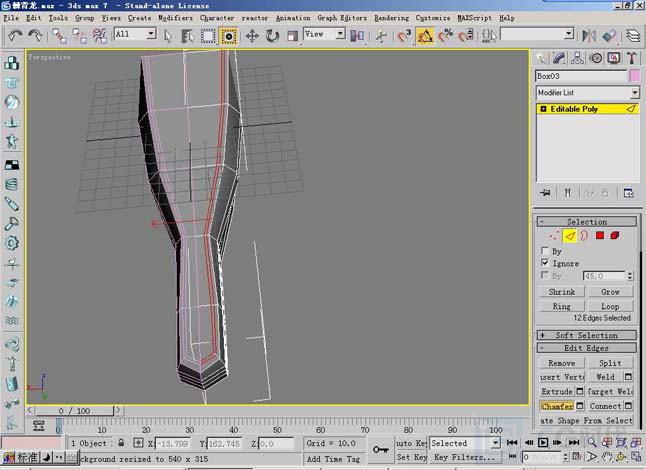This screenshot has height=470, width=646.
Task: Select Edge sub-object level icon
Action: click(570, 236)
